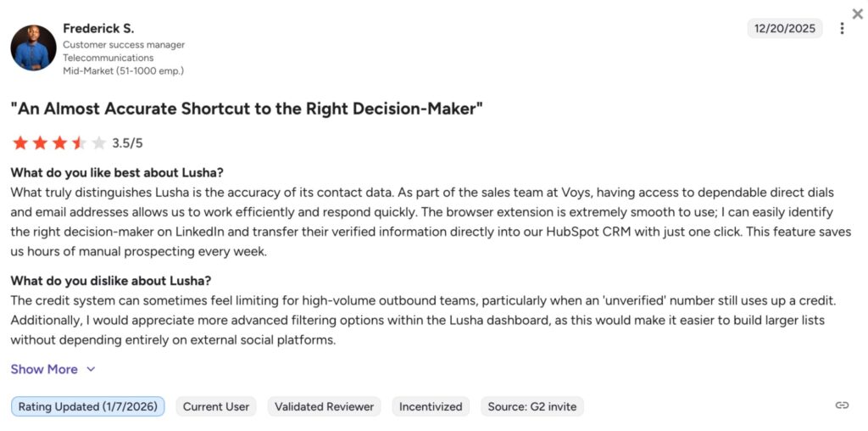Click the empty gray fifth star
This screenshot has height=431, width=868.
tap(98, 143)
